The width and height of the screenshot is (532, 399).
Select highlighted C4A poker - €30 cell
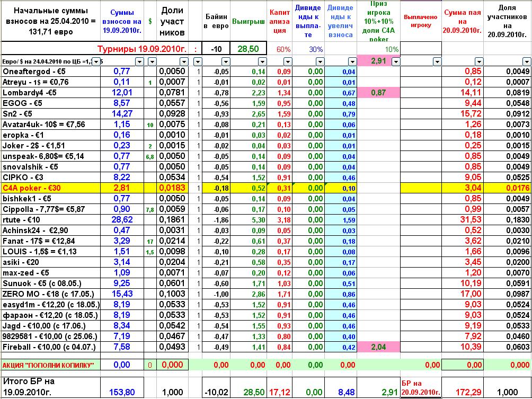coord(51,188)
